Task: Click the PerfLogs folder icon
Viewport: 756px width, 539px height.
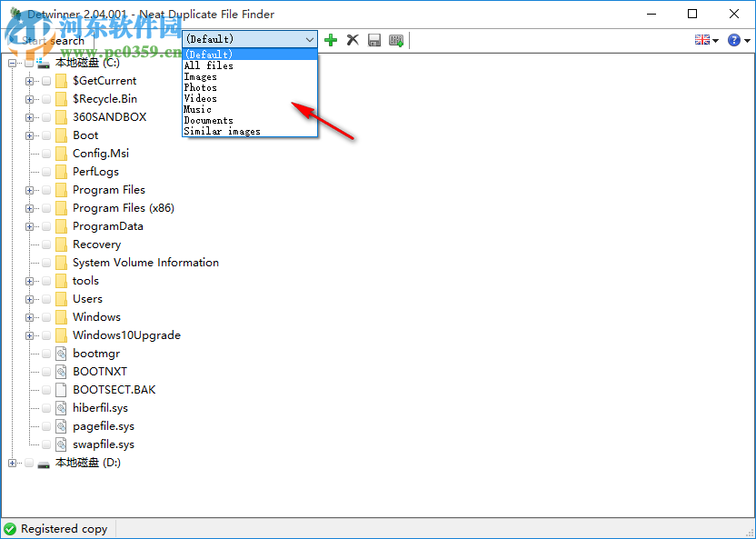Action: coord(61,172)
